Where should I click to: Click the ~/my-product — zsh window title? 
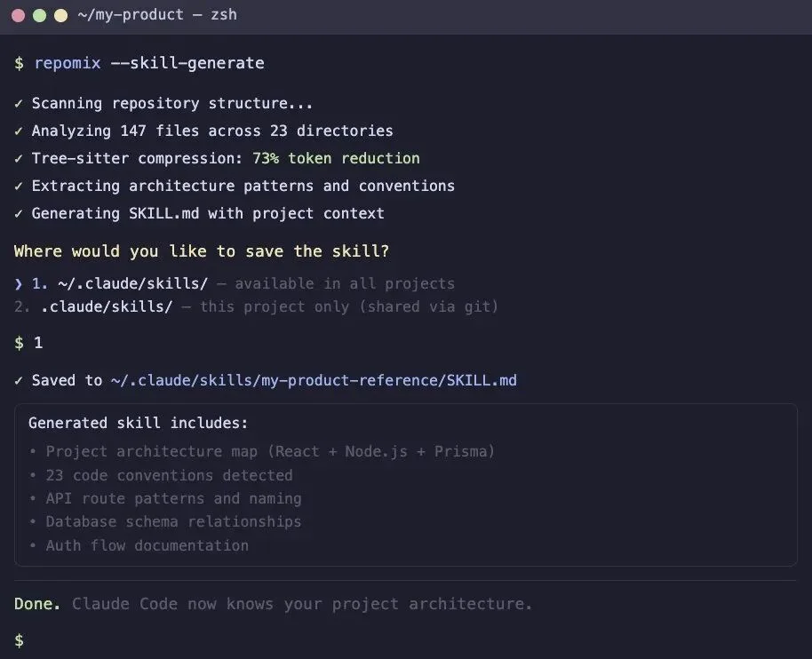(x=157, y=15)
